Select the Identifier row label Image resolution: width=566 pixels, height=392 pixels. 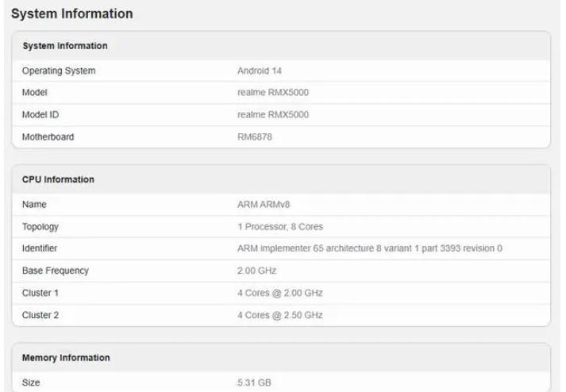pos(40,248)
